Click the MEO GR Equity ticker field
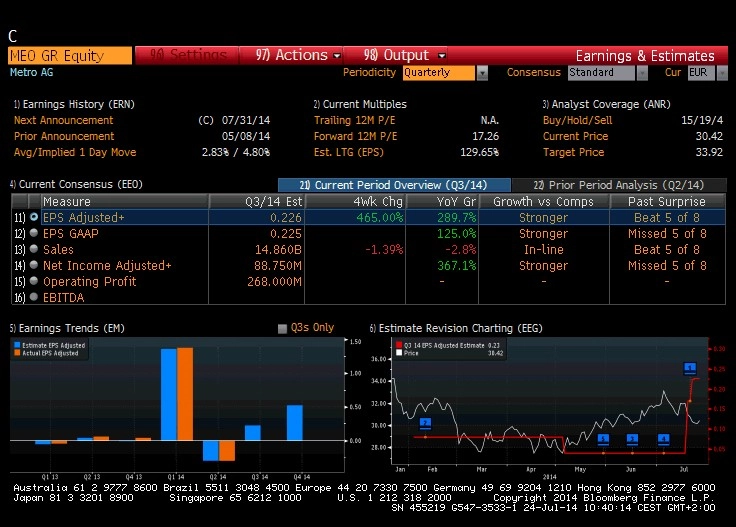 pyautogui.click(x=70, y=56)
